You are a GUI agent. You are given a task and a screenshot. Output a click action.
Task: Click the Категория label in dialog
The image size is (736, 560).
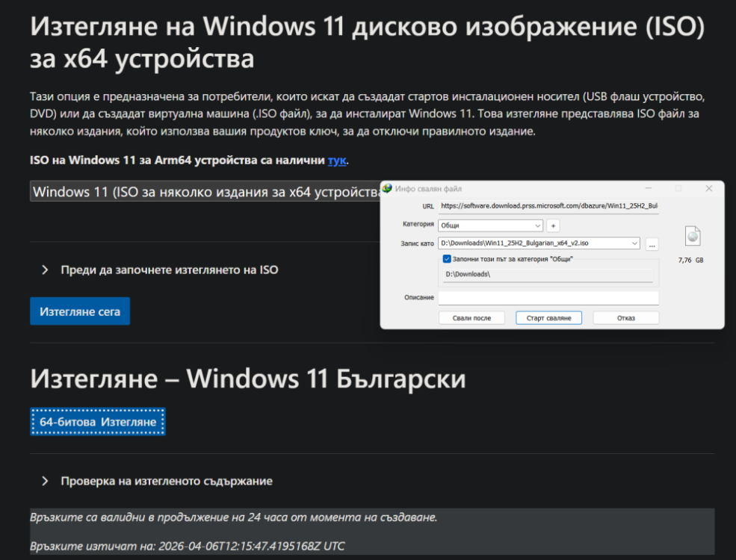[x=418, y=224]
